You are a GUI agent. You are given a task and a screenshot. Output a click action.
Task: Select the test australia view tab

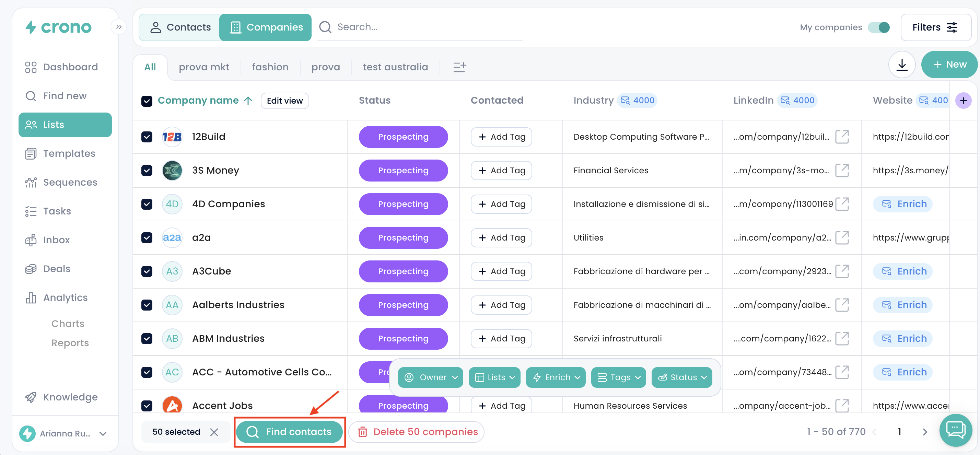pyautogui.click(x=395, y=67)
